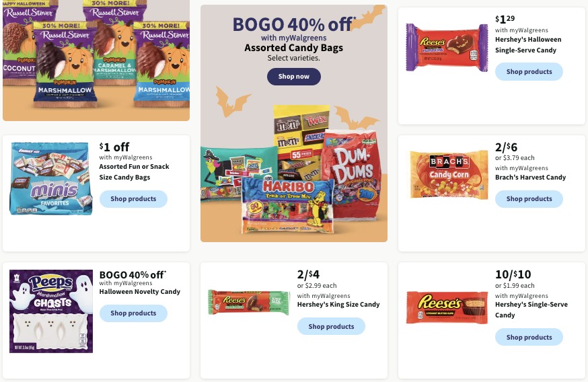The width and height of the screenshot is (588, 382).
Task: Shop products for Brach's Harvest Candy
Action: 529,198
